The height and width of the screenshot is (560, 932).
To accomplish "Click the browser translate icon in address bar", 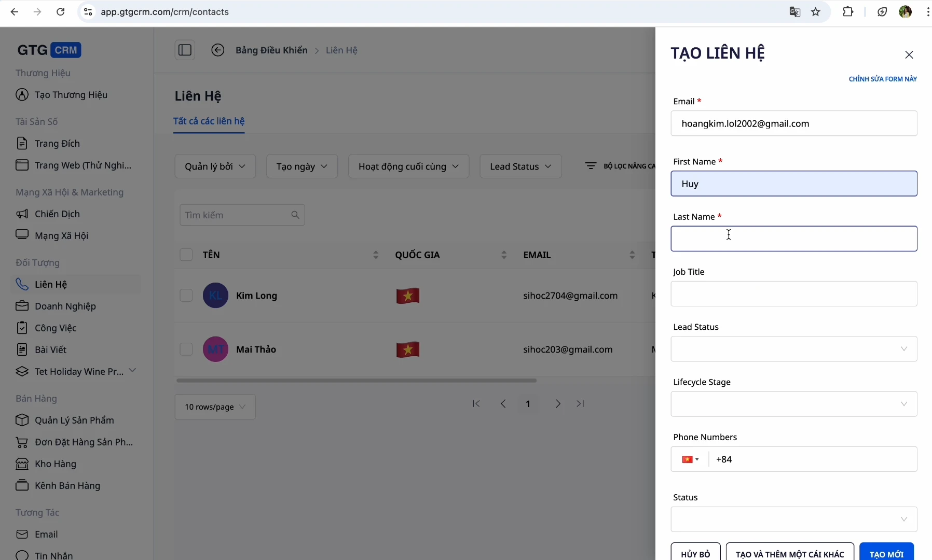I will pos(795,11).
